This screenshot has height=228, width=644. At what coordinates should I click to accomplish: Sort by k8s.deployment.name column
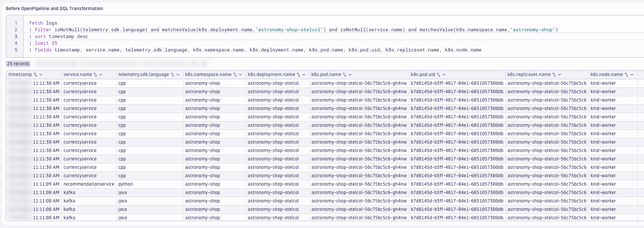(x=298, y=75)
